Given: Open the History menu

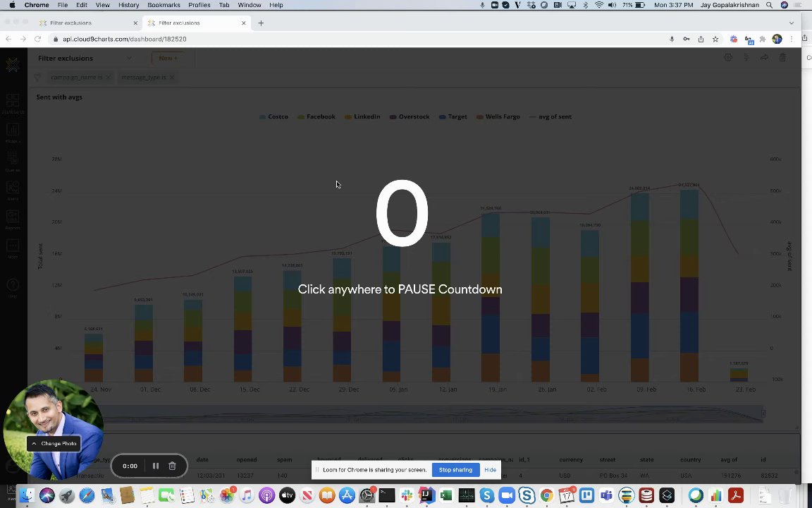Looking at the screenshot, I should [128, 5].
